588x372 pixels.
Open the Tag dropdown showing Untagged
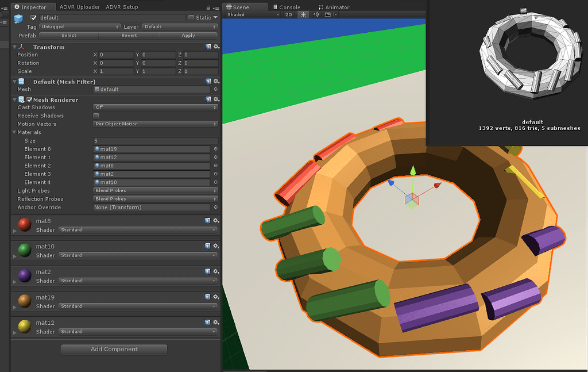coord(80,26)
